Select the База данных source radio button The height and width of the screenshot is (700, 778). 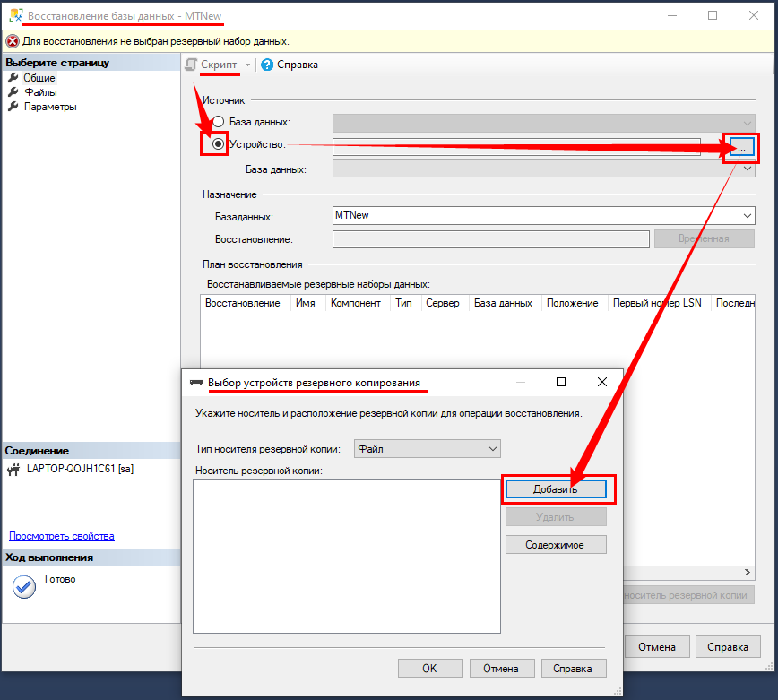pos(218,122)
